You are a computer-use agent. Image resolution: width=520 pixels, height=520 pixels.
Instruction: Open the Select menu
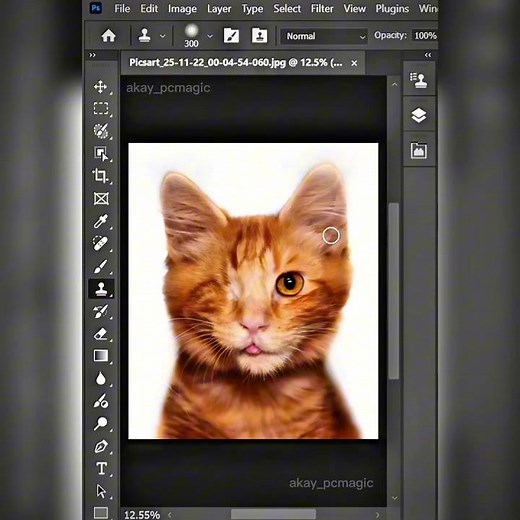287,8
